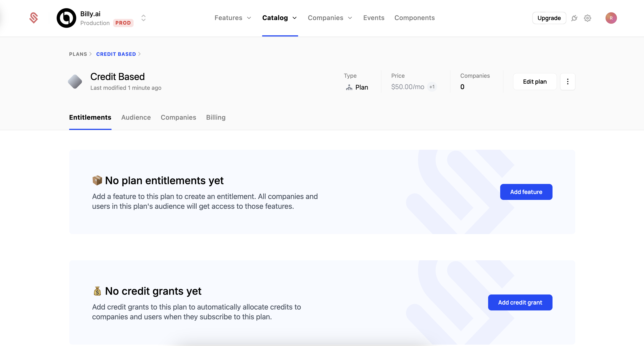This screenshot has height=346, width=644.
Task: Open the Billy.ai account avatar
Action: click(x=66, y=18)
